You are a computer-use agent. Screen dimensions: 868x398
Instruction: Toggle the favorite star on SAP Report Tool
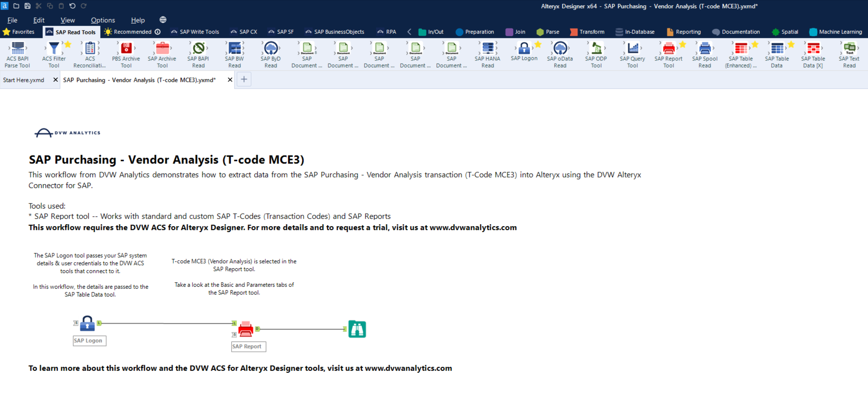point(683,44)
